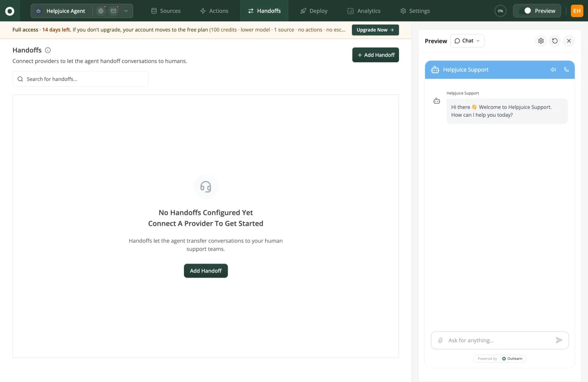Viewport: 588px width, 382px height.
Task: Click the Outlearn logo icon in the top-left corner
Action: coord(10,11)
